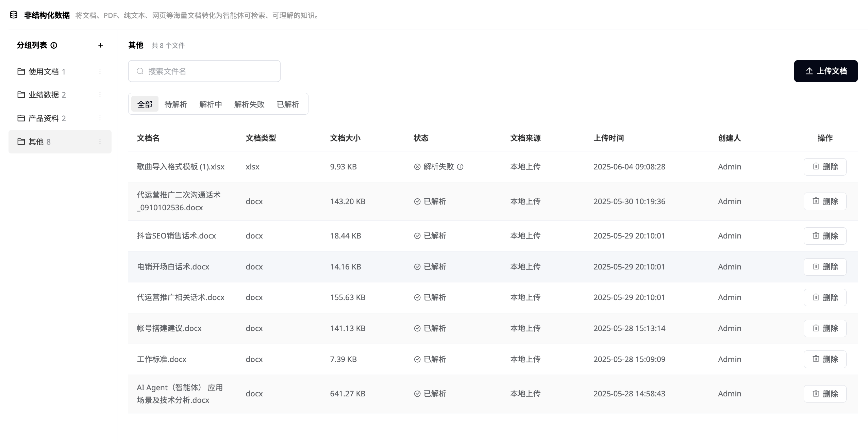The width and height of the screenshot is (868, 443).
Task: Open three-dot menu for 产品资料 group
Action: (x=100, y=118)
